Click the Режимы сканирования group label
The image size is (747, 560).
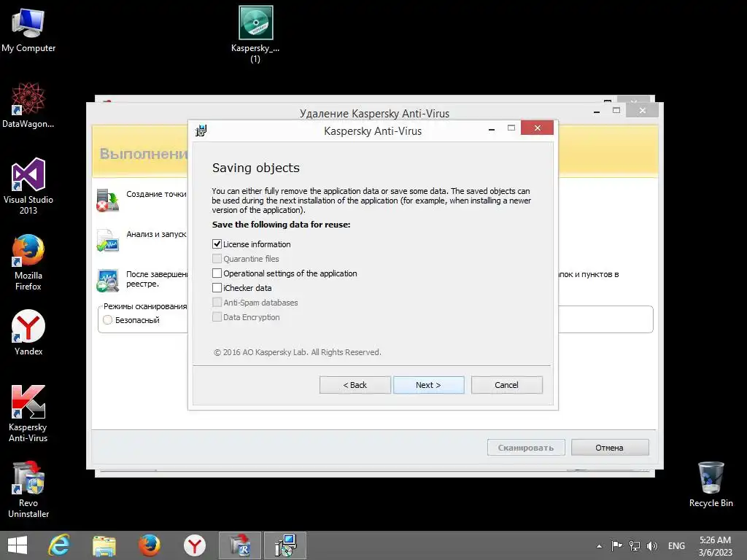tap(145, 306)
